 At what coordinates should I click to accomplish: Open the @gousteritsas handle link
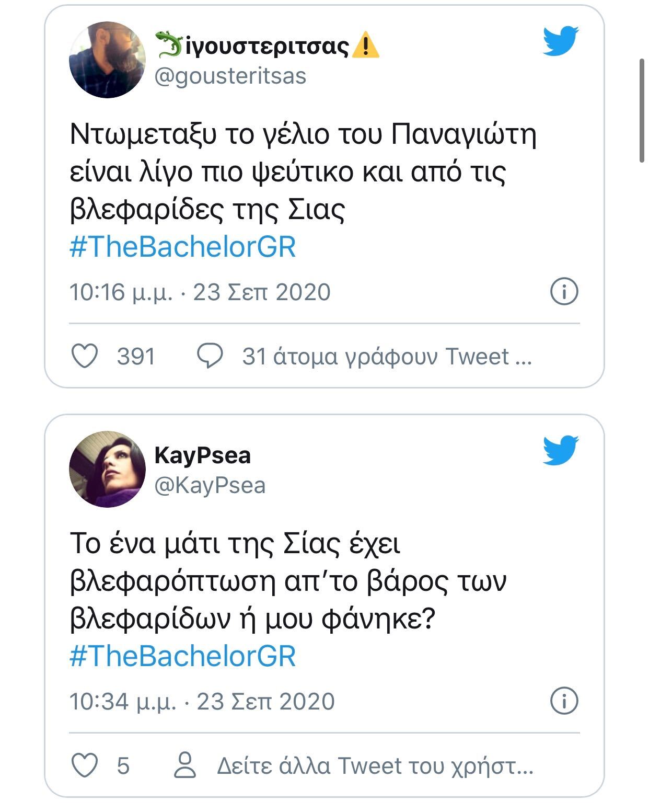click(x=230, y=76)
